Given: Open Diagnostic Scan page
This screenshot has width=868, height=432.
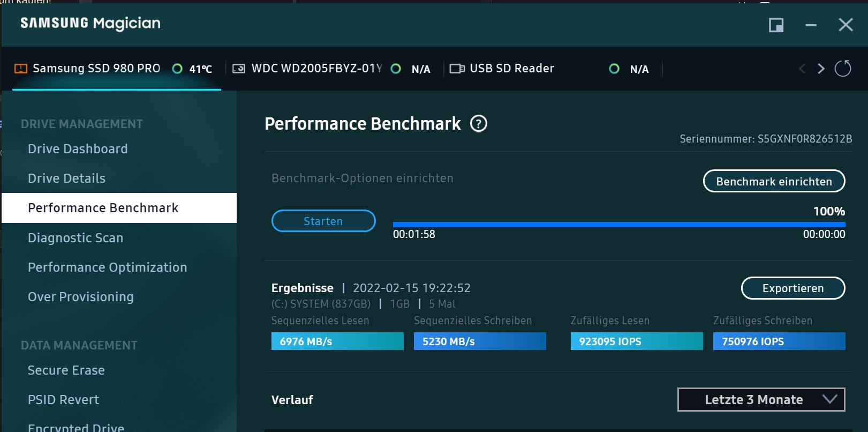Looking at the screenshot, I should 76,238.
